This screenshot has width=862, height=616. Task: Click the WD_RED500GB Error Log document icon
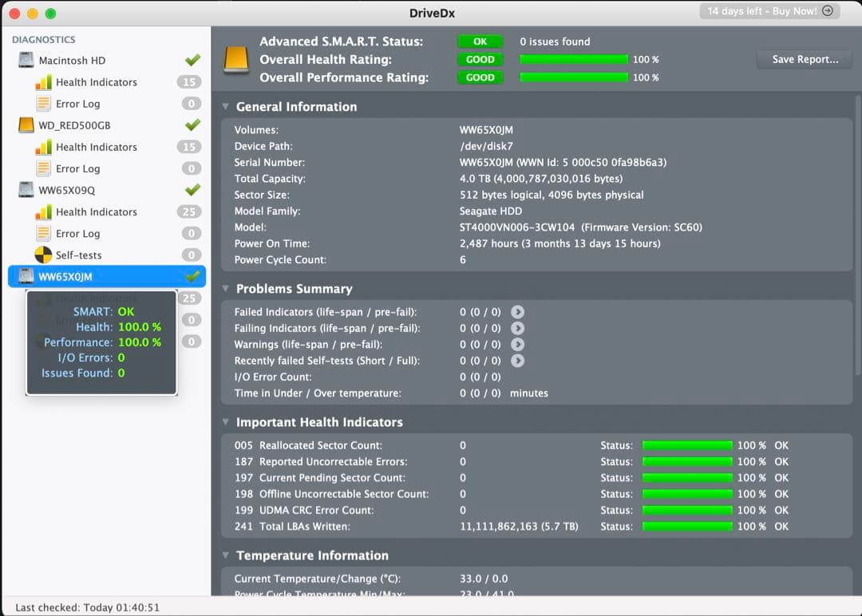coord(43,168)
